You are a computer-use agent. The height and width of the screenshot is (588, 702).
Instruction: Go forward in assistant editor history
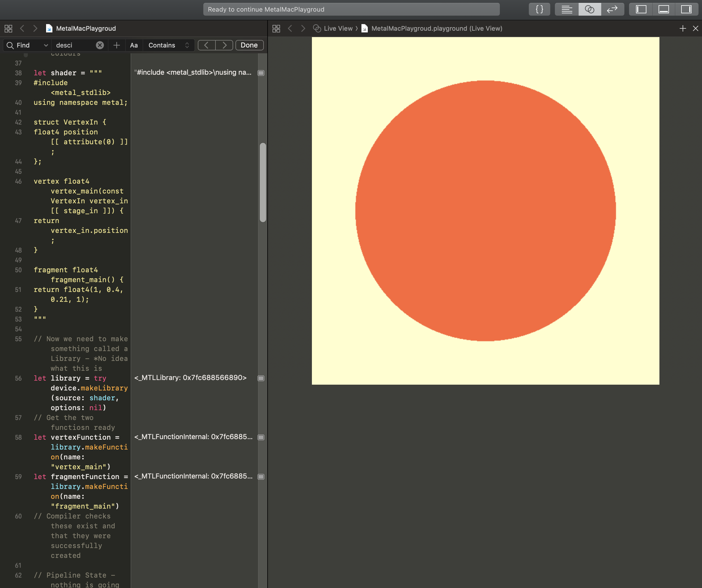[x=303, y=28]
